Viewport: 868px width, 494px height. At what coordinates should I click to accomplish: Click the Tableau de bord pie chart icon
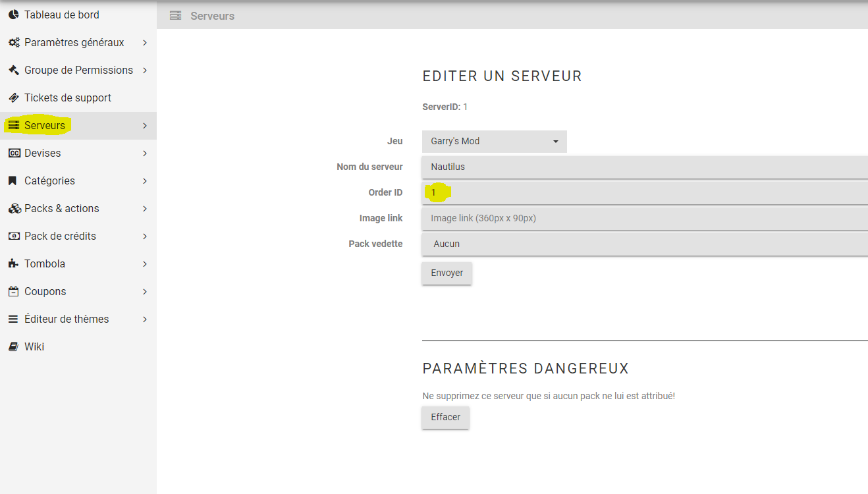[x=13, y=14]
